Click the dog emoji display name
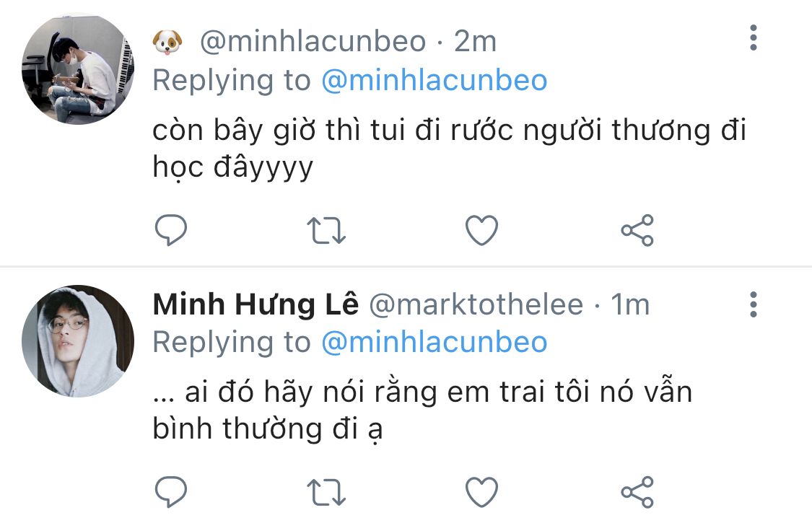812x523 pixels. [167, 42]
